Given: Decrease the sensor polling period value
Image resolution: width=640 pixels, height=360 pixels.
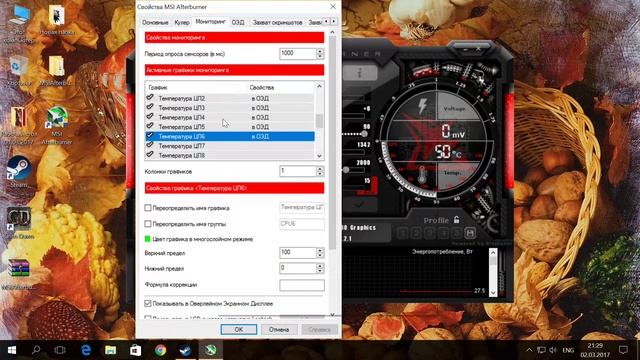Looking at the screenshot, I should (x=320, y=56).
